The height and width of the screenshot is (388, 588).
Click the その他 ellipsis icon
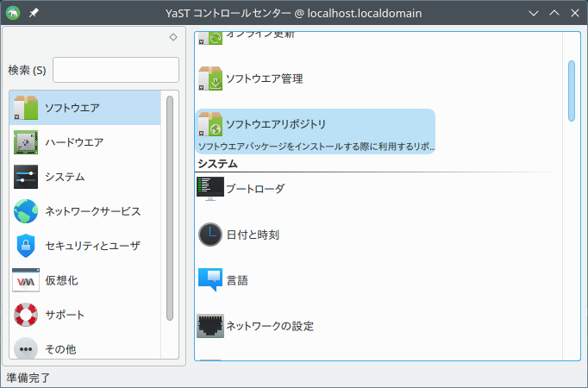click(26, 348)
